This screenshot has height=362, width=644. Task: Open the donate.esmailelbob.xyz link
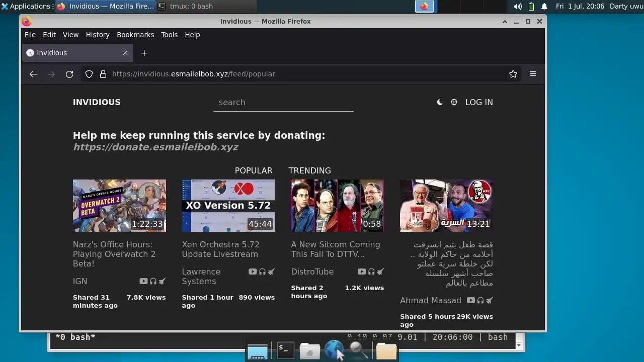155,147
